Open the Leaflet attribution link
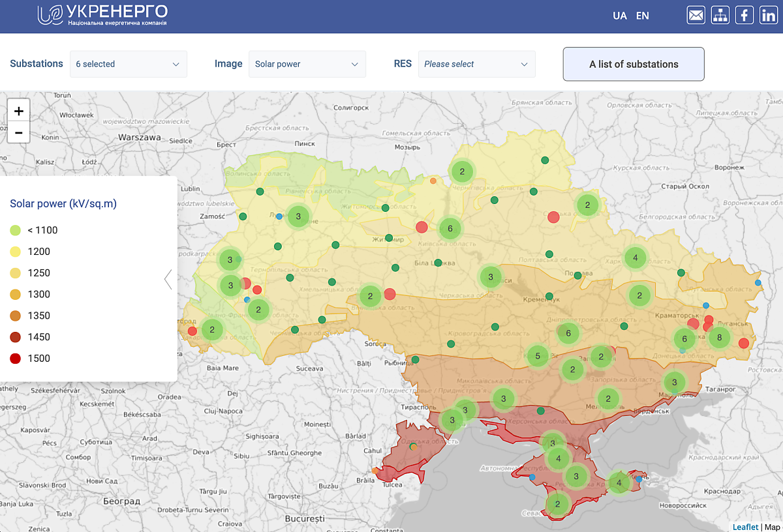Viewport: 783px width, 532px height. (745, 527)
